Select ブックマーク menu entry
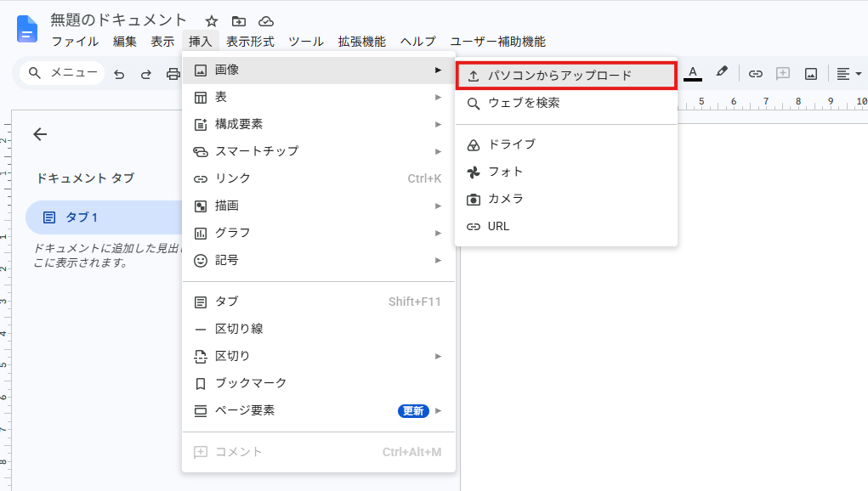This screenshot has width=868, height=491. point(319,383)
